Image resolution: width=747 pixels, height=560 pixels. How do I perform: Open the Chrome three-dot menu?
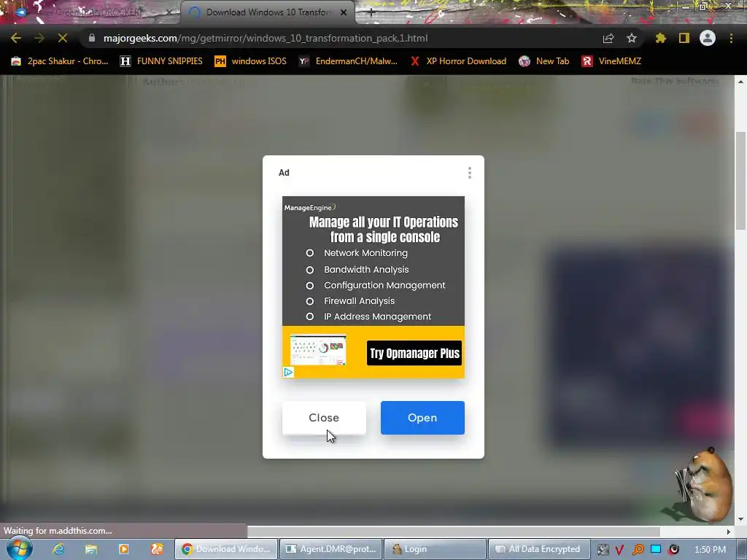pyautogui.click(x=731, y=38)
